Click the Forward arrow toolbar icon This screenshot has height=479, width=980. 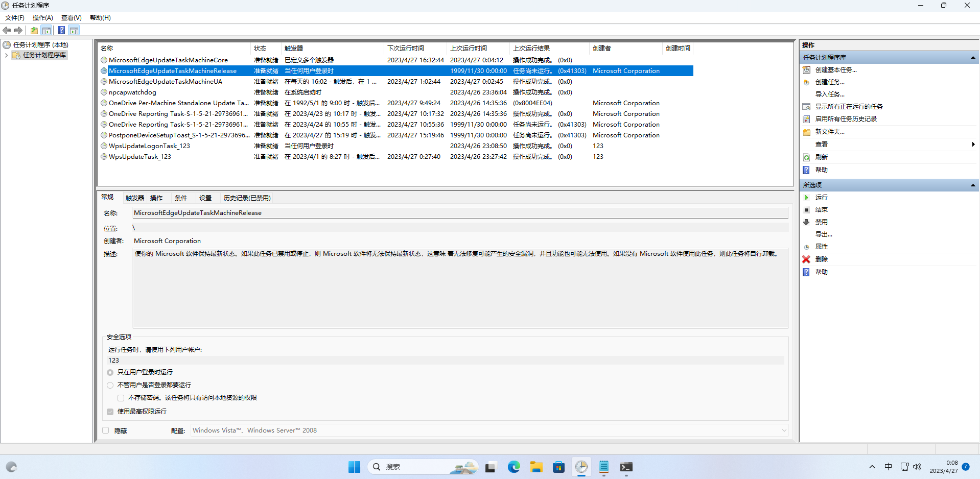(x=18, y=31)
